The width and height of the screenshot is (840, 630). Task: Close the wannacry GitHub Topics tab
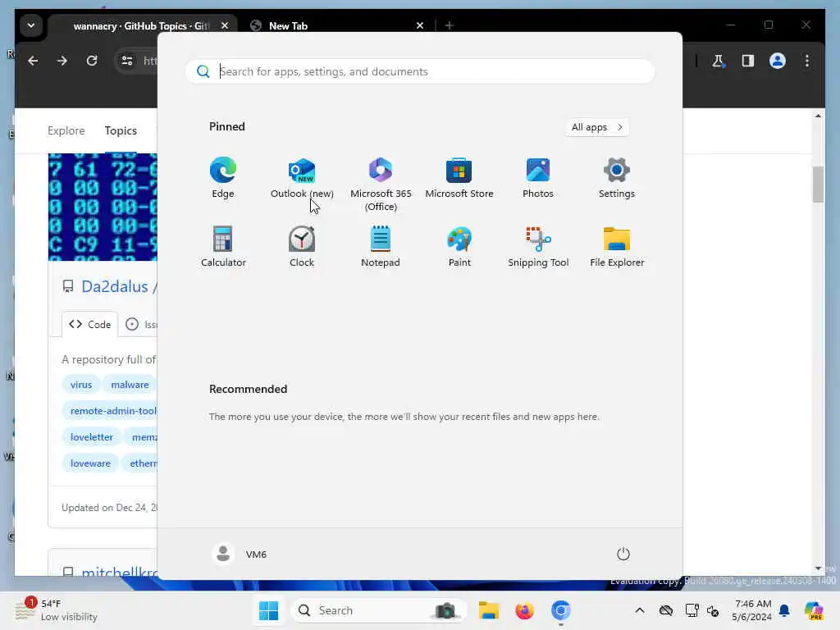click(225, 25)
